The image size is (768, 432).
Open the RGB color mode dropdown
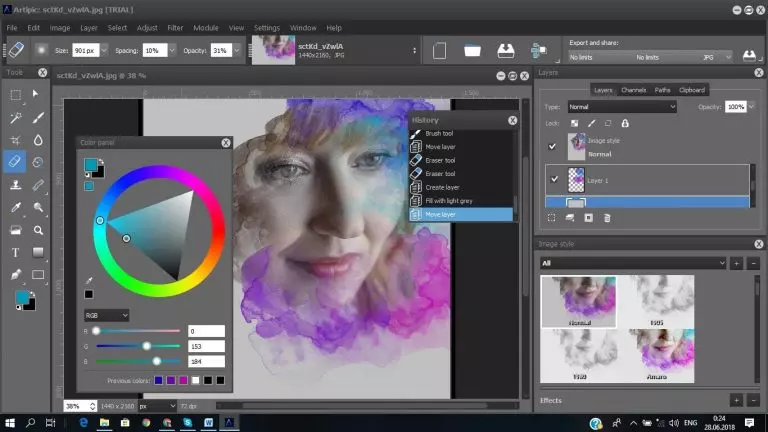pos(106,314)
